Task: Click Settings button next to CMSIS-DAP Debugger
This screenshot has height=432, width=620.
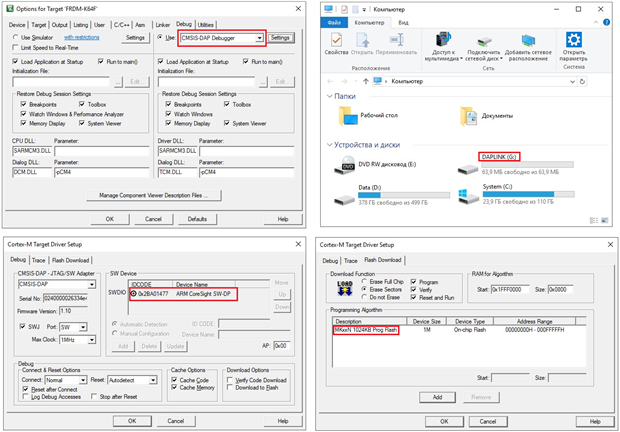Action: (280, 38)
